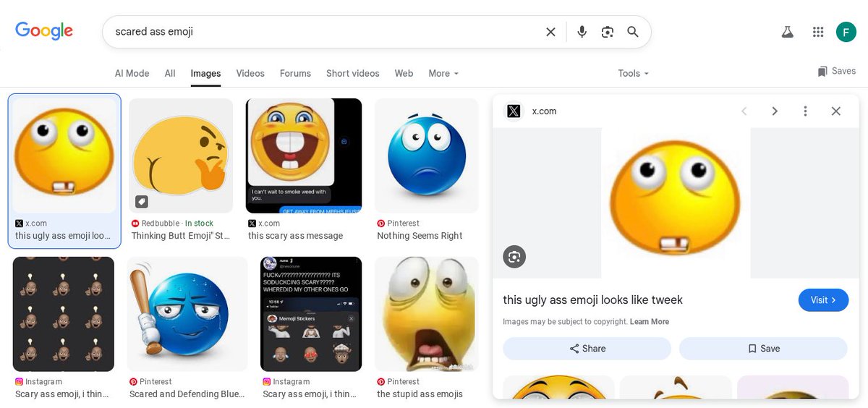Viewport: 868px width, 408px height.
Task: Open yellow screaming emoji thumbnail
Action: click(x=427, y=314)
